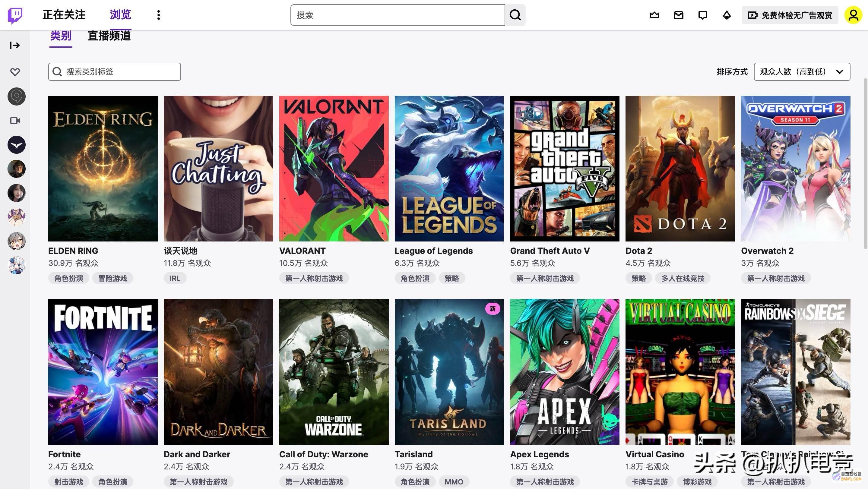868x489 pixels.
Task: Click the video camera sidebar icon
Action: point(15,121)
